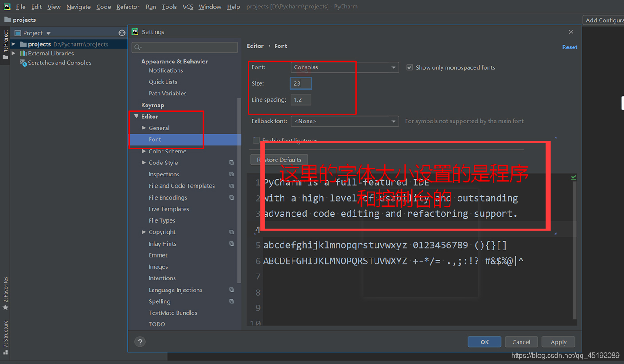This screenshot has height=364, width=624.
Task: Click the project-level icon beside Language Injections
Action: click(x=232, y=290)
